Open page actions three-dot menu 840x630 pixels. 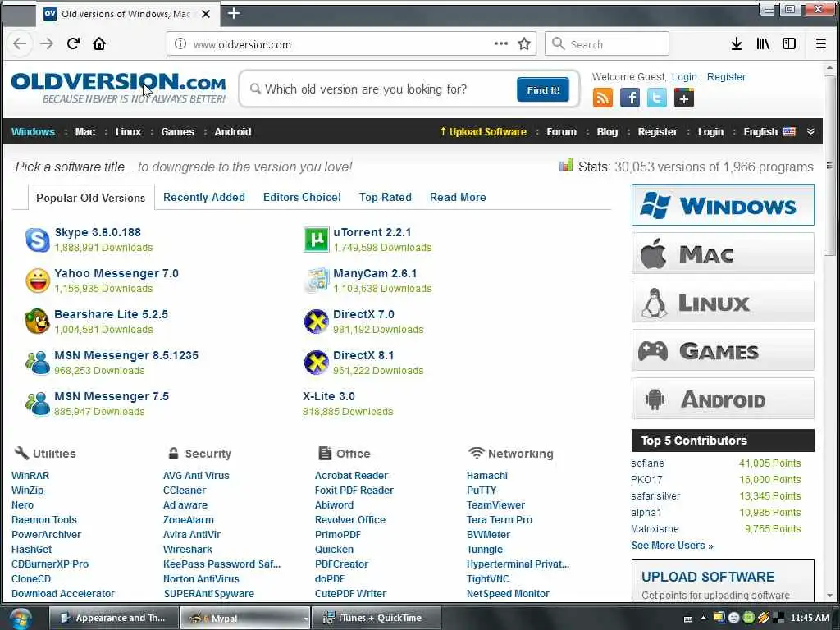(x=501, y=44)
